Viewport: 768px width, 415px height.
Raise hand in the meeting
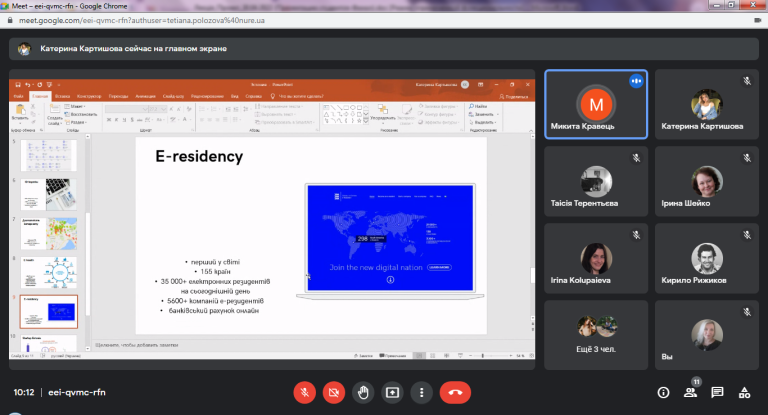pyautogui.click(x=363, y=392)
